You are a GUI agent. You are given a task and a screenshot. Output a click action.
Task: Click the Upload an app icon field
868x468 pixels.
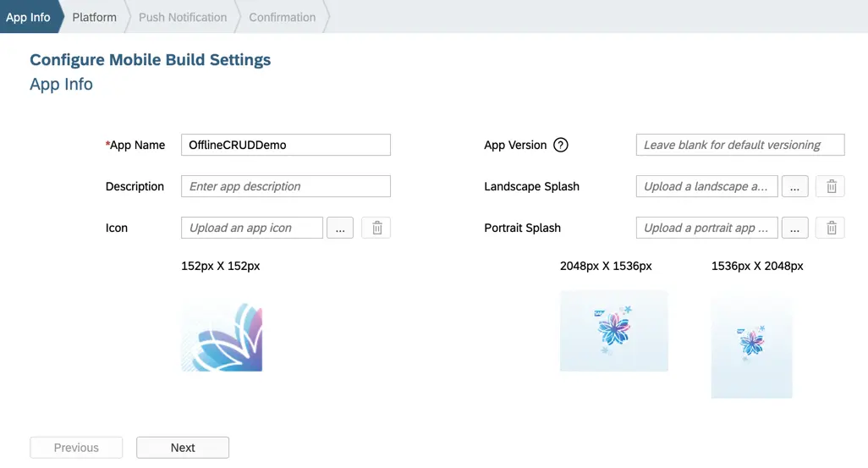(252, 228)
